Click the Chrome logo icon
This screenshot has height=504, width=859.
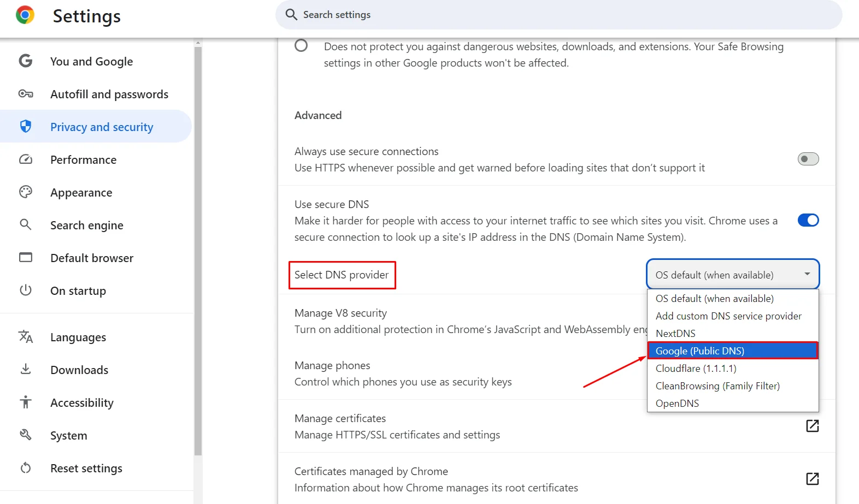tap(25, 15)
